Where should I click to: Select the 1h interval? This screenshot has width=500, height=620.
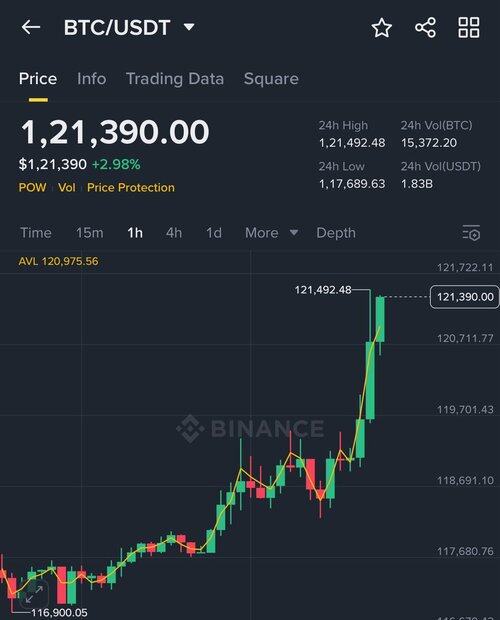point(135,233)
